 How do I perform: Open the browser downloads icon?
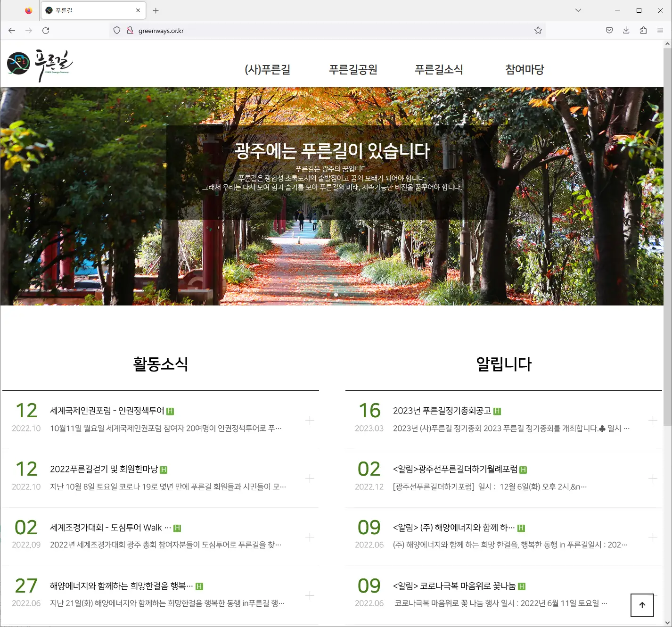(x=626, y=30)
